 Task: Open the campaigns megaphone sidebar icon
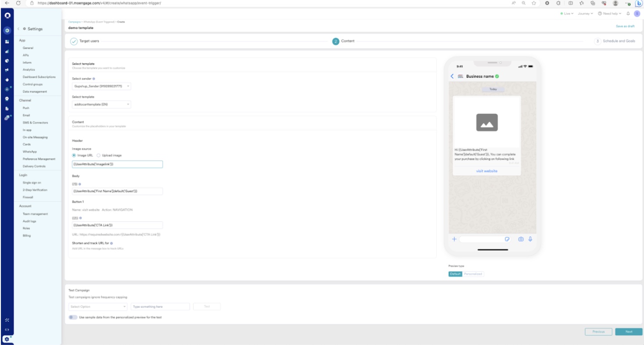(7, 70)
